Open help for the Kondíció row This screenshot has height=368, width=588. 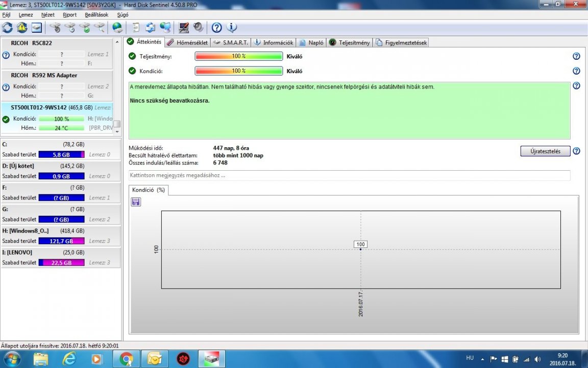[x=576, y=71]
